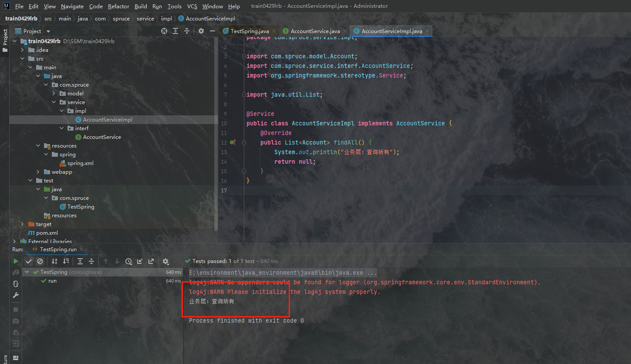Open test runner settings gear

coord(165,261)
